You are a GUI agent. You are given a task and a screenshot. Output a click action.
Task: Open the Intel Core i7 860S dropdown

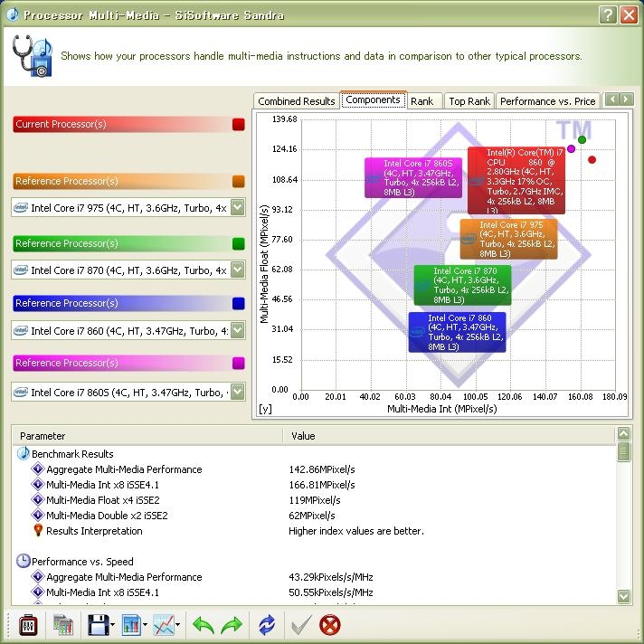tap(237, 392)
